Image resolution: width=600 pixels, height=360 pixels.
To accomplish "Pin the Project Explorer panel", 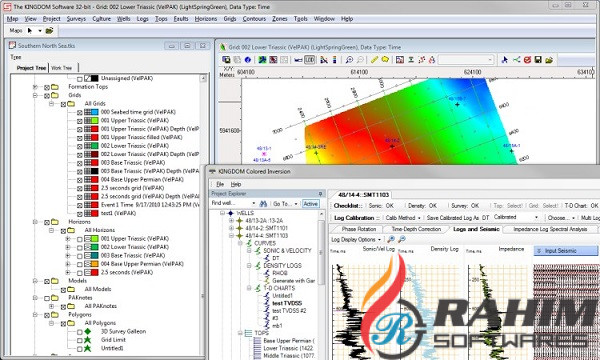I will click(x=320, y=194).
